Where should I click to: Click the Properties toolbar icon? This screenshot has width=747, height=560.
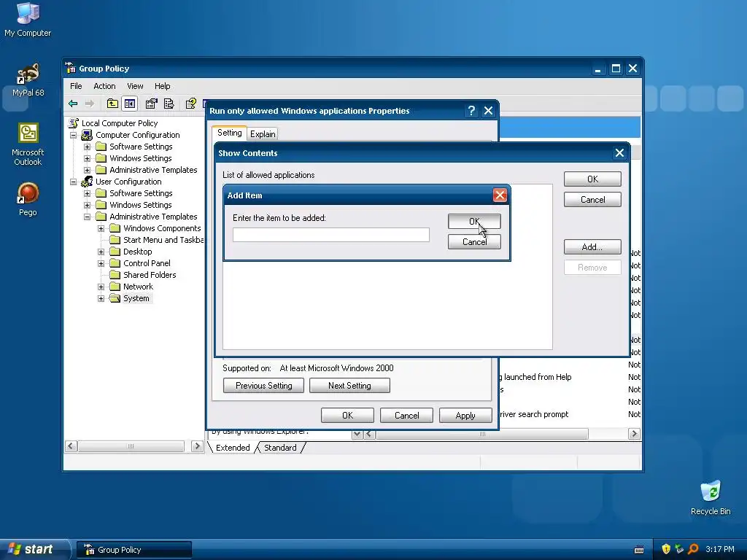point(151,104)
